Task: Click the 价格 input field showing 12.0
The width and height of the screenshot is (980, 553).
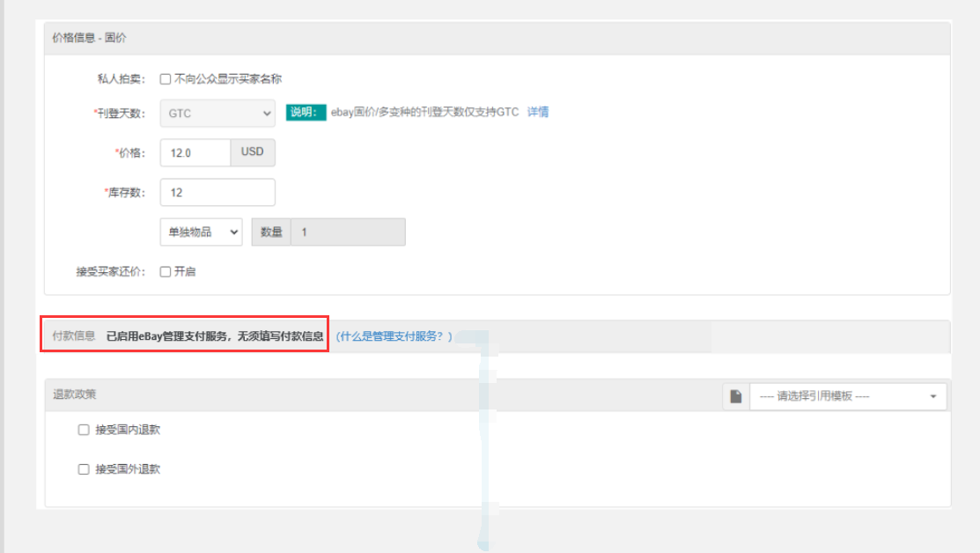Action: (x=195, y=152)
